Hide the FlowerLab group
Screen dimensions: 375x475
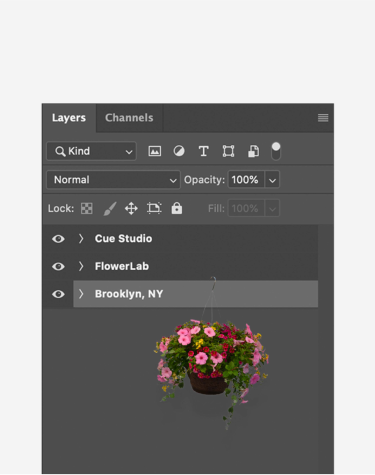[58, 266]
